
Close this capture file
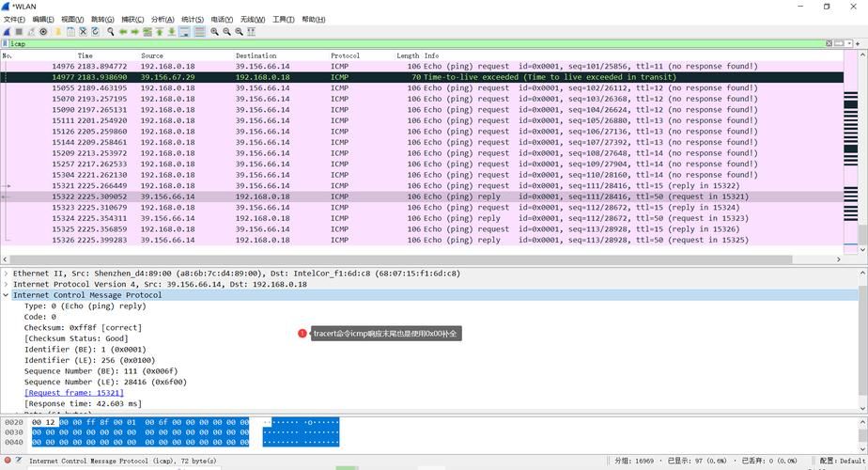point(83,32)
